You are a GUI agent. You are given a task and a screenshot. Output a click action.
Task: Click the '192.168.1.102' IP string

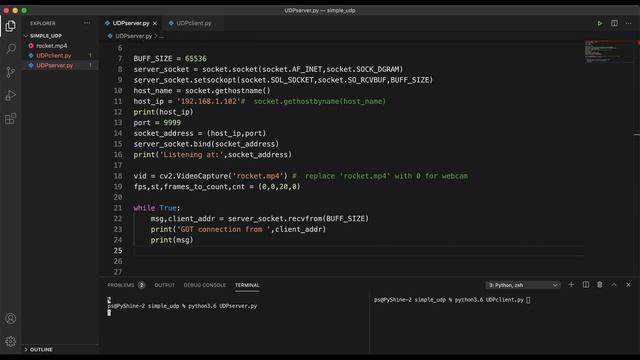click(x=208, y=101)
